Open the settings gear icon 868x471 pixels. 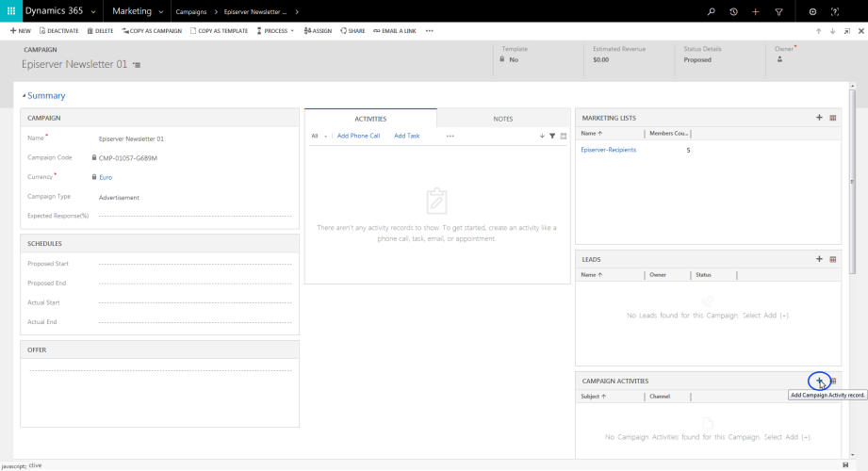(x=813, y=11)
